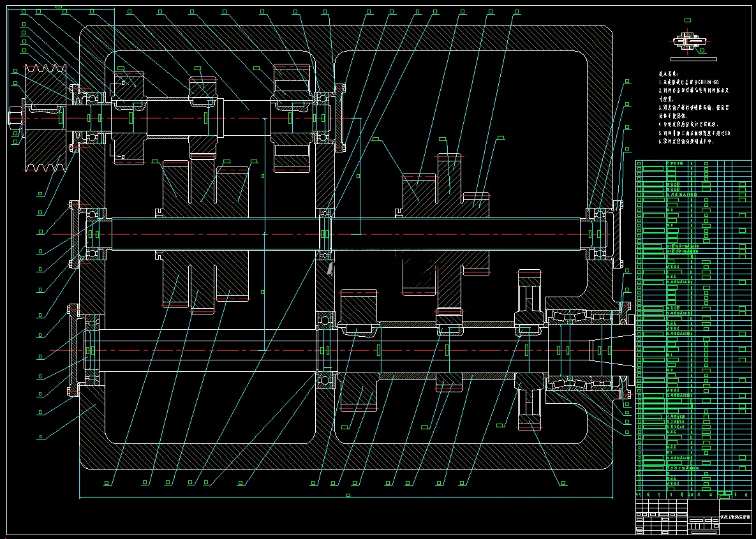Click the narrow cross-hatched gear on the spindle

click(x=530, y=350)
